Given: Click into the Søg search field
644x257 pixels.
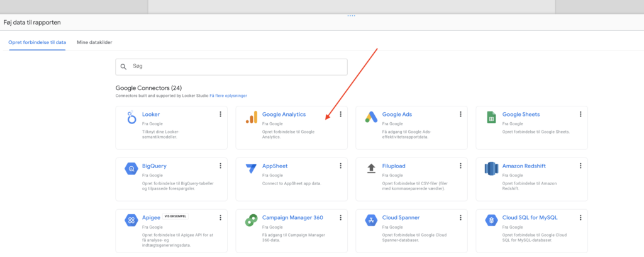Looking at the screenshot, I should click(231, 67).
